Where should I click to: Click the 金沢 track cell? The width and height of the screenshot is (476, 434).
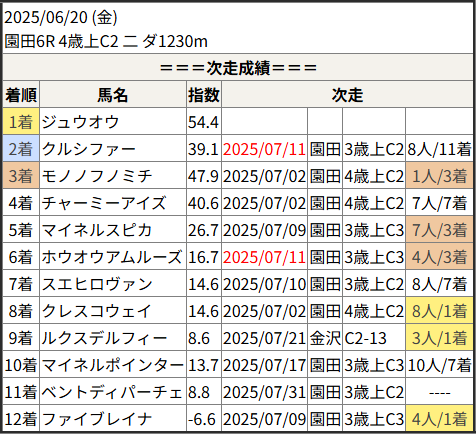[325, 338]
